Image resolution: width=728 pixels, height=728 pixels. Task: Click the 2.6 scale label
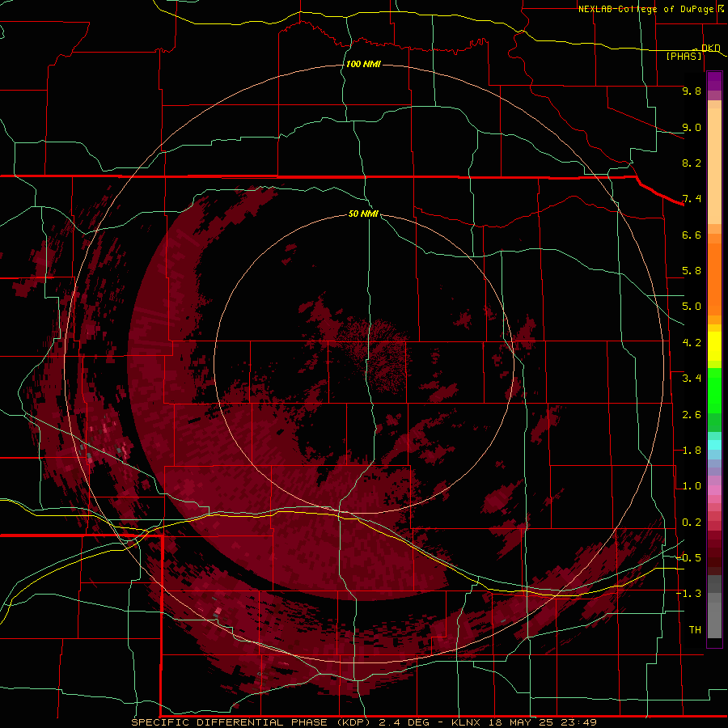click(692, 415)
